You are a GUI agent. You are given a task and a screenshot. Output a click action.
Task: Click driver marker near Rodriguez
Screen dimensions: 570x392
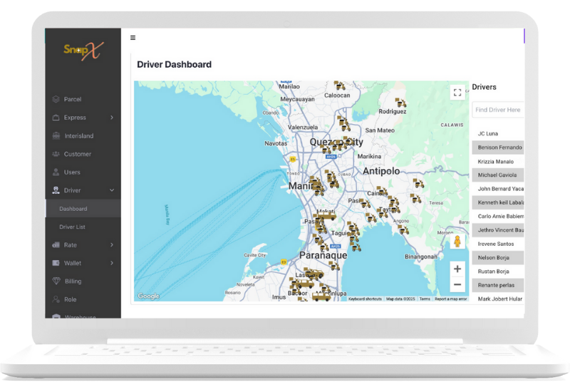pos(400,103)
